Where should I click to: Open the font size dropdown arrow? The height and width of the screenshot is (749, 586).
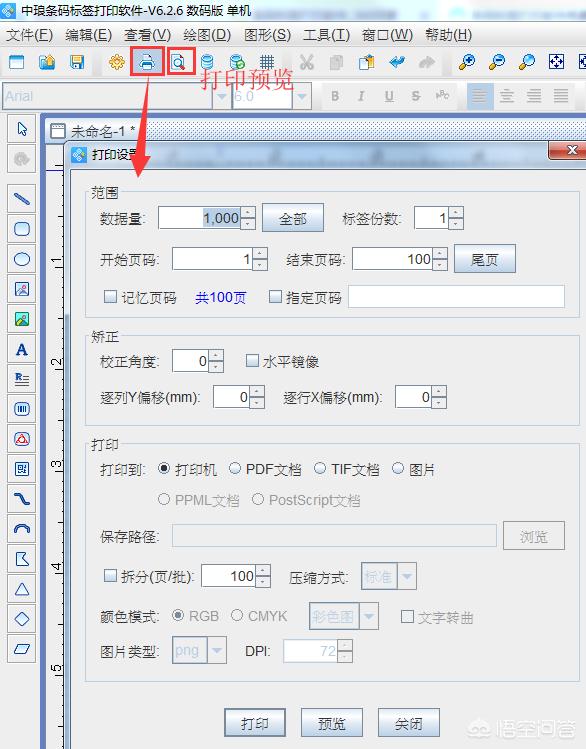[x=301, y=96]
